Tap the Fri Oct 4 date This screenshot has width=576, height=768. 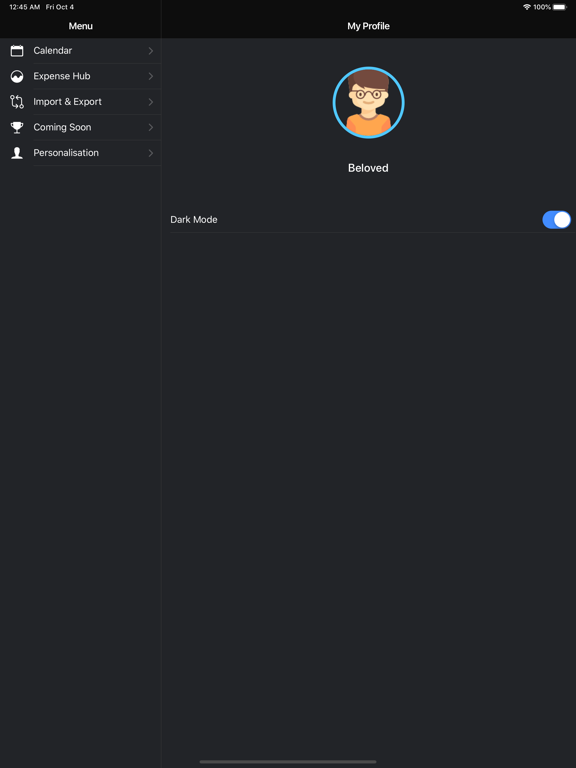point(60,7)
